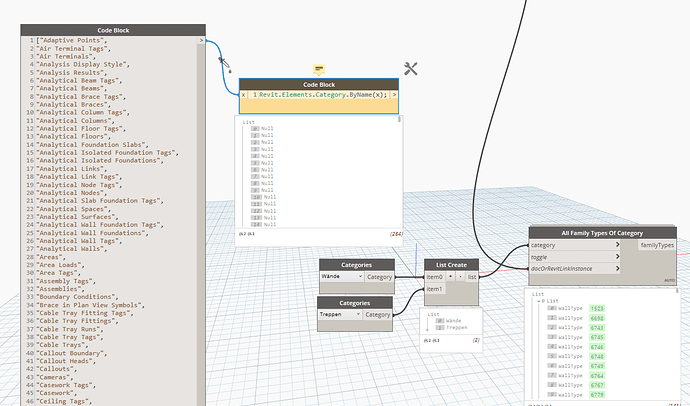Image resolution: width=690 pixels, height=406 pixels.
Task: Click output port arrow of large Code Block
Action: [x=202, y=42]
